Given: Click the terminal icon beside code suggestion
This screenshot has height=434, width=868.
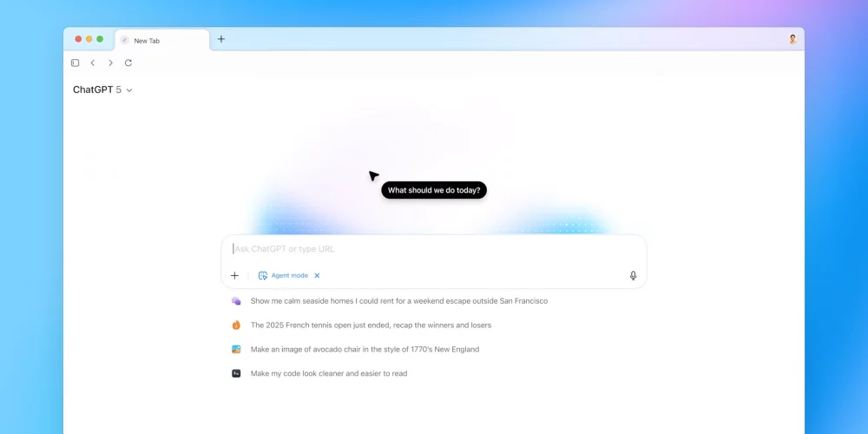Looking at the screenshot, I should [x=236, y=373].
